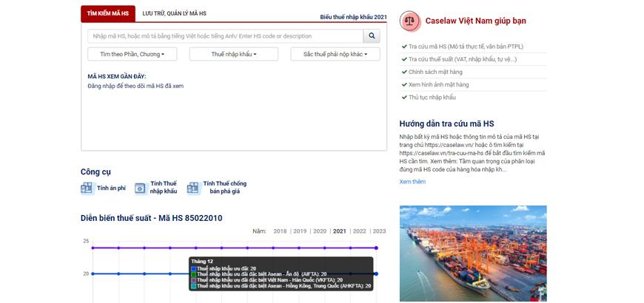Open the Thuế nhập khẩu dropdown
Image resolution: width=644 pixels, height=303 pixels.
pyautogui.click(x=233, y=54)
